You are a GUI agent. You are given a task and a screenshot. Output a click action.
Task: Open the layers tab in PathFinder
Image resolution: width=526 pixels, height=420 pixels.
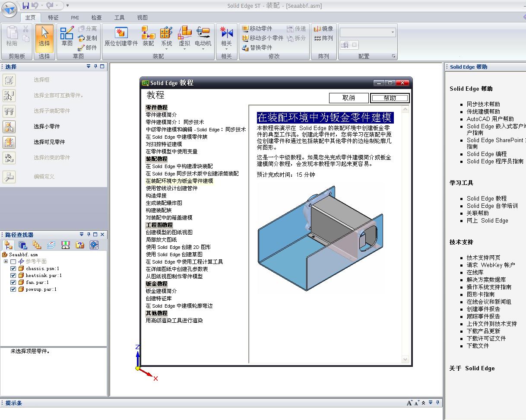point(51,245)
